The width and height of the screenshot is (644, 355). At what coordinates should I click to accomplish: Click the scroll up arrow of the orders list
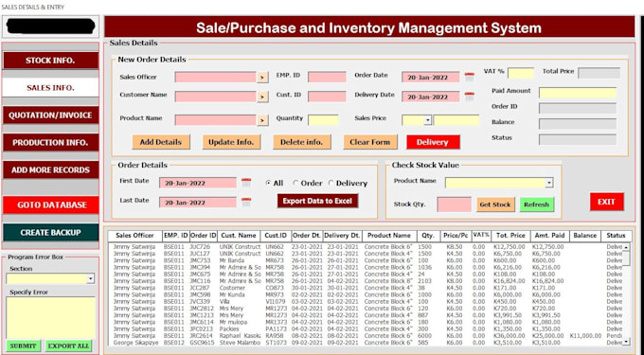tap(626, 247)
